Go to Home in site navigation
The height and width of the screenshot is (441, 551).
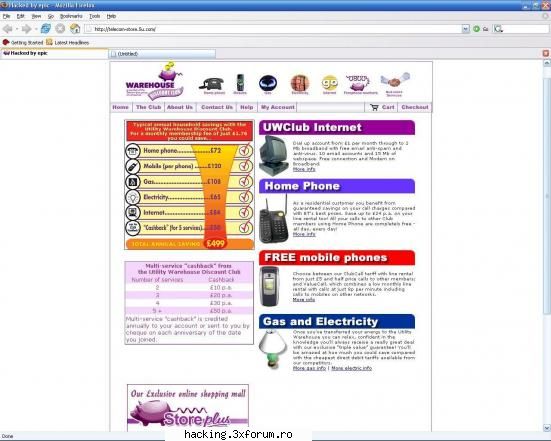pos(121,107)
